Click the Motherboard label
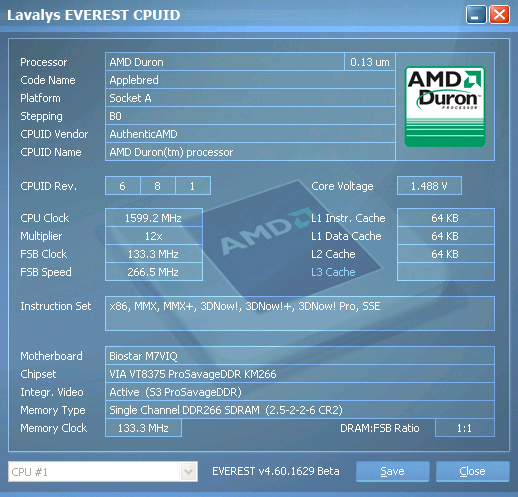The image size is (518, 497). tap(51, 356)
